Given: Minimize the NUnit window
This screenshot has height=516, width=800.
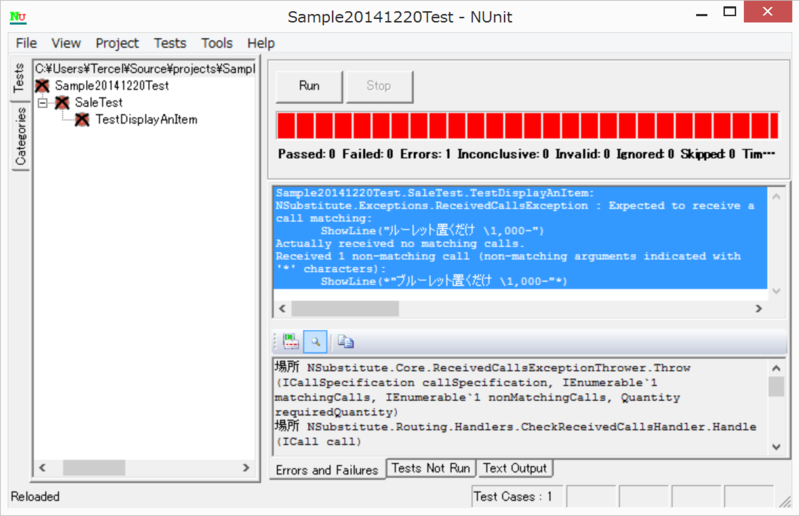Looking at the screenshot, I should (702, 14).
